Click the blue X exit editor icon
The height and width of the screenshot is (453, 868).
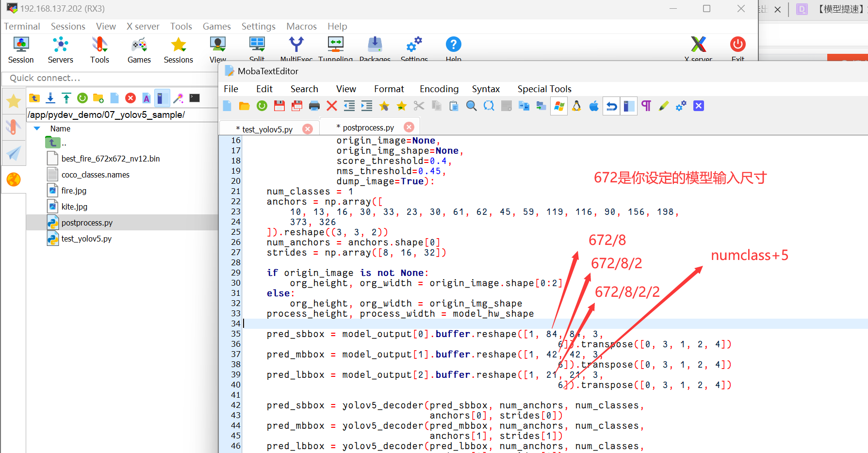pos(699,106)
